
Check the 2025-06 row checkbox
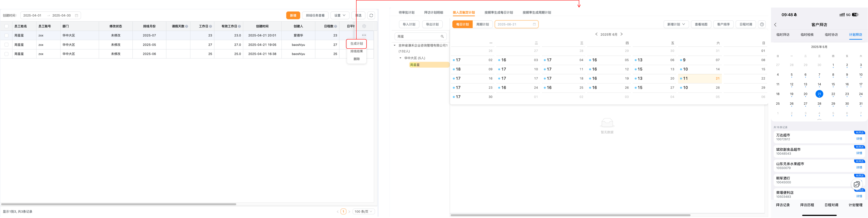point(6,54)
